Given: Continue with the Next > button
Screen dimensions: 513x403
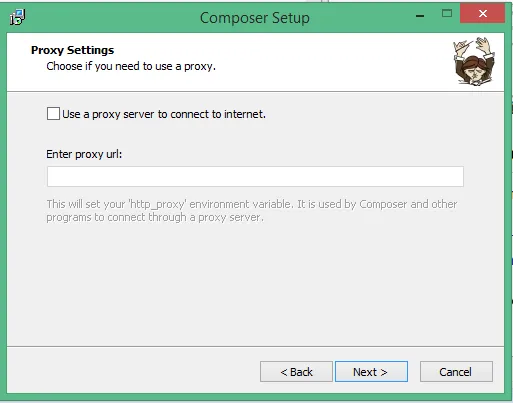Looking at the screenshot, I should click(x=371, y=372).
